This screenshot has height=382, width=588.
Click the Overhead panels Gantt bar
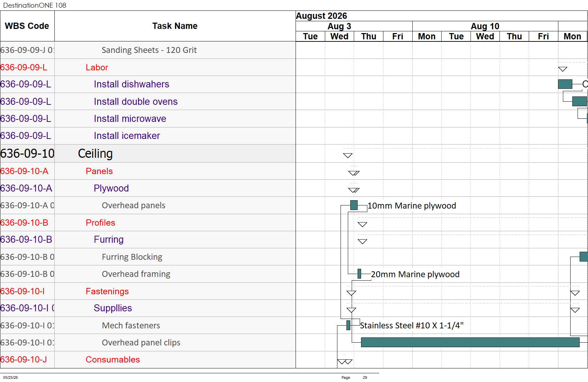click(354, 205)
